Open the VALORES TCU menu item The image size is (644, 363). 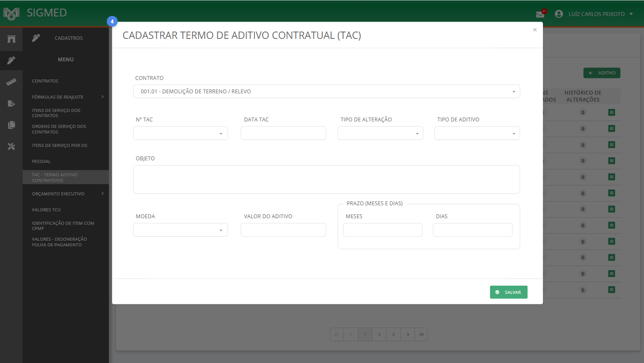46,210
